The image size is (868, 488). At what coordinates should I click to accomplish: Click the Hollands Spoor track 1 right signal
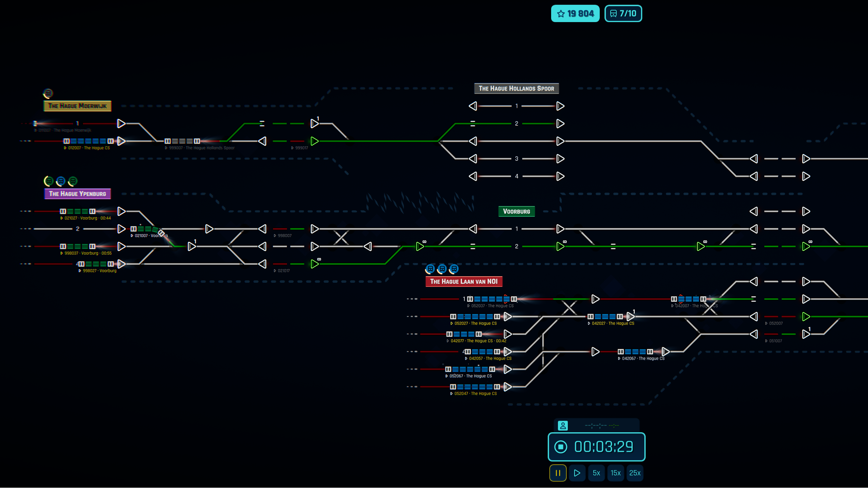(560, 106)
